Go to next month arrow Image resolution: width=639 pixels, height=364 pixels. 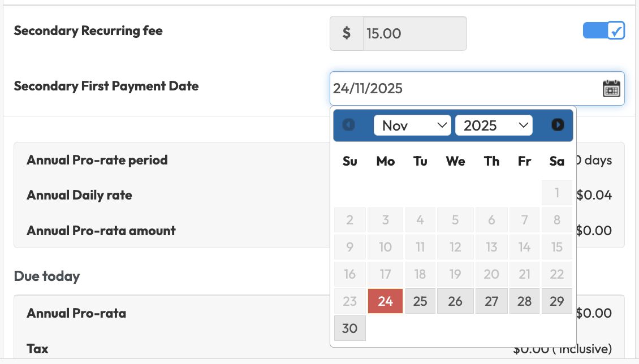pos(558,125)
